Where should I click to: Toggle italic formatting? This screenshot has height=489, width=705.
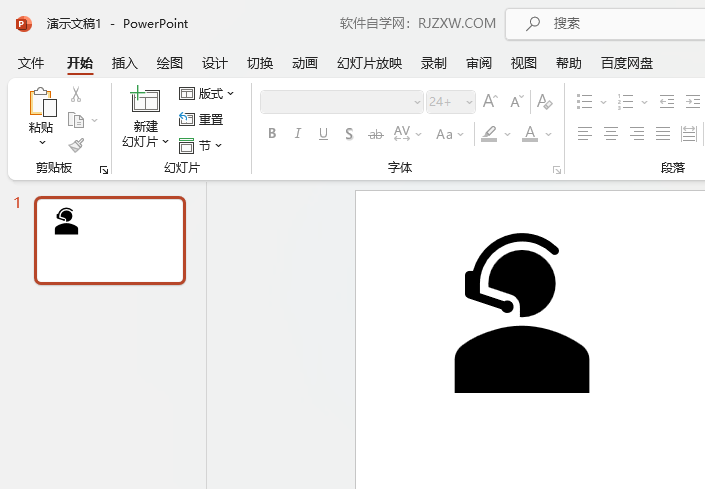298,133
